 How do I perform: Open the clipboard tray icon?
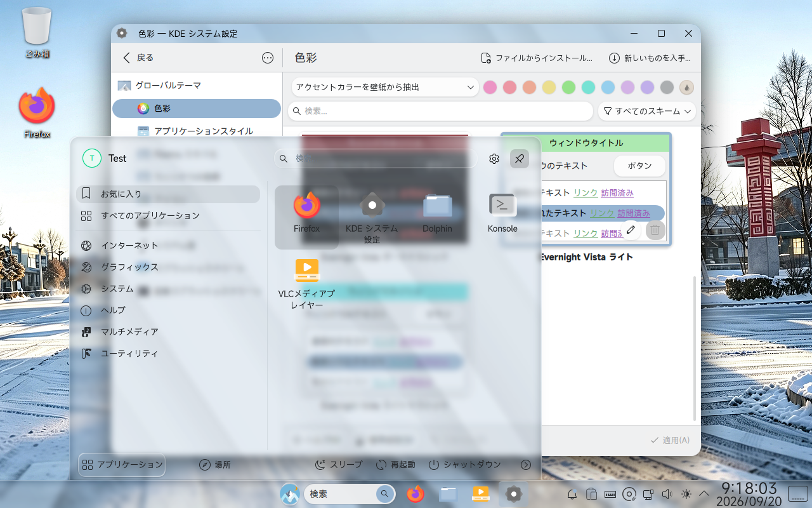click(591, 494)
